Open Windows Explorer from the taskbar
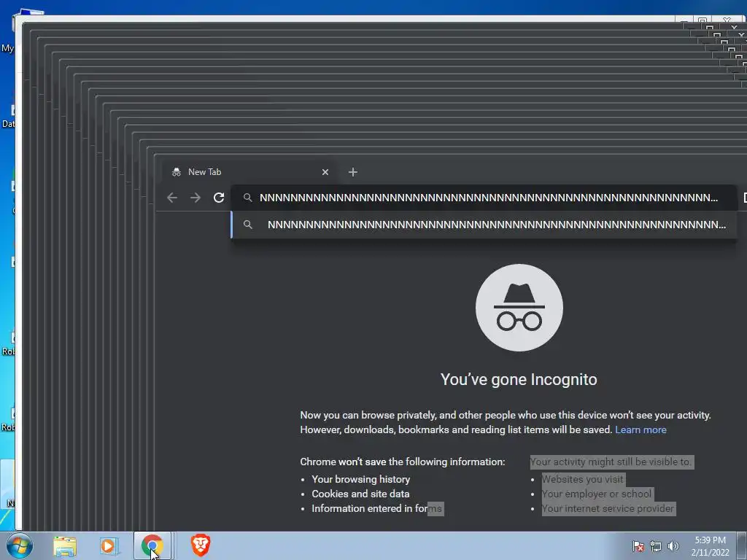Screen dimensions: 747x560 65,545
